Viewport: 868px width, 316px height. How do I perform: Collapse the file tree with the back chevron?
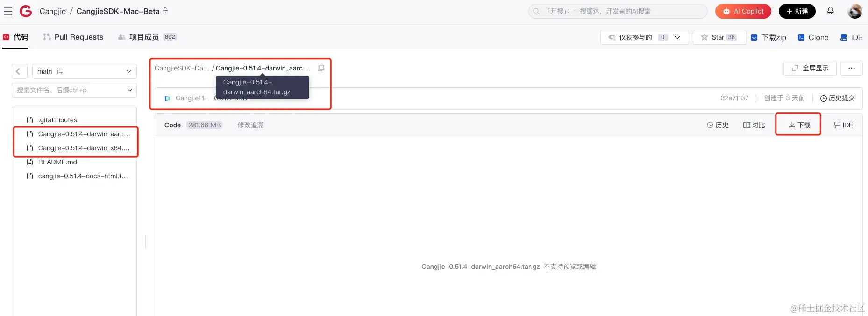click(x=19, y=71)
